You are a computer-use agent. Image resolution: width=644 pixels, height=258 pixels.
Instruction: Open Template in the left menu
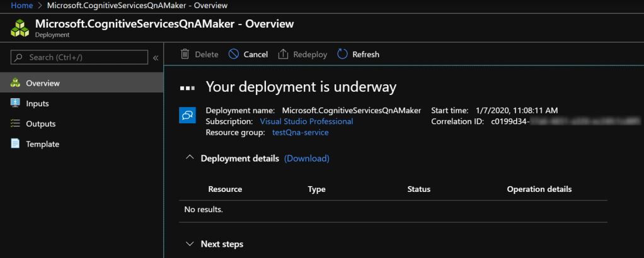(42, 144)
